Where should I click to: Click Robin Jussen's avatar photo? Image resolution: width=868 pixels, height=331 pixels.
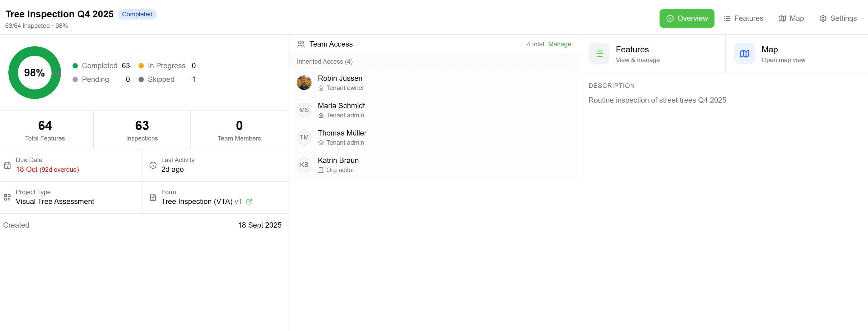[304, 83]
